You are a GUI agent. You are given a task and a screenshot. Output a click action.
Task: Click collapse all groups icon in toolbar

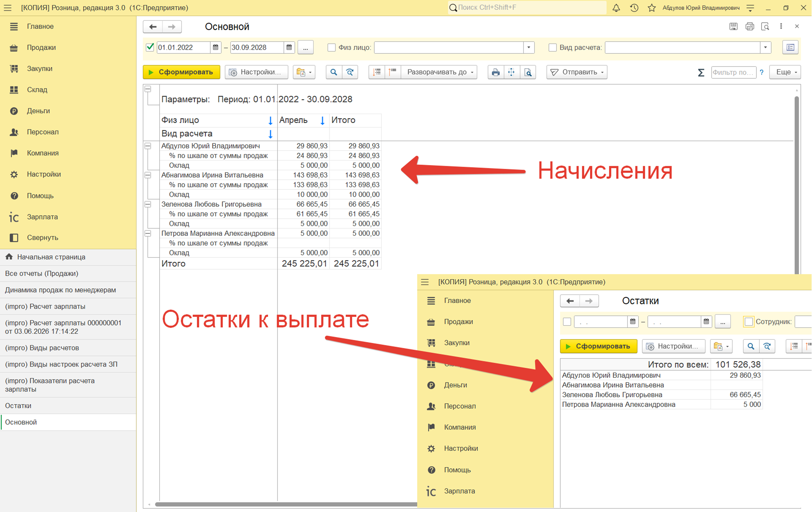click(x=392, y=72)
